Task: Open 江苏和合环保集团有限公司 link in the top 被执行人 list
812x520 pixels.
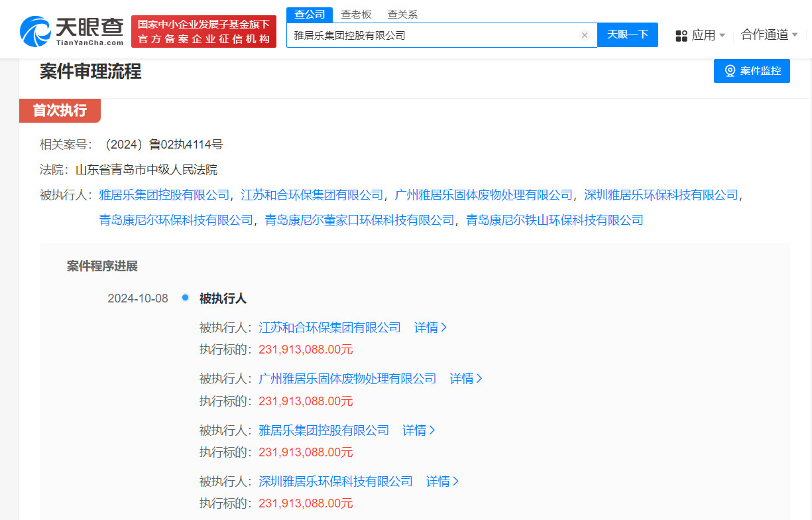Action: 312,195
